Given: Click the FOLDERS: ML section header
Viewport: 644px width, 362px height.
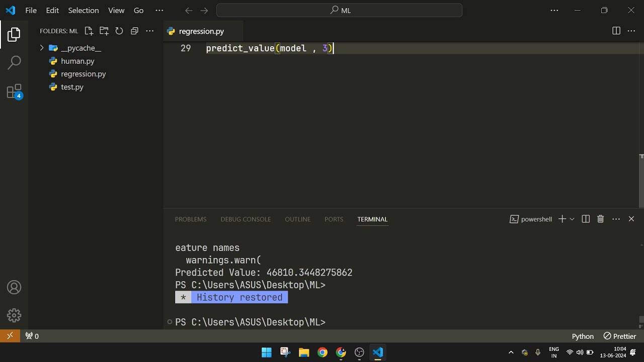Looking at the screenshot, I should pos(59,31).
